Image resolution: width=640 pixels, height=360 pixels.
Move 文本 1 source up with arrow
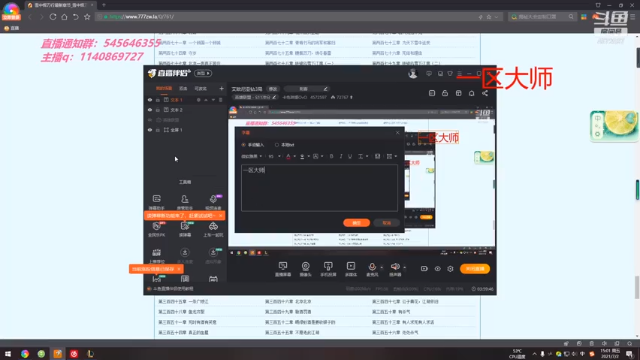point(206,100)
